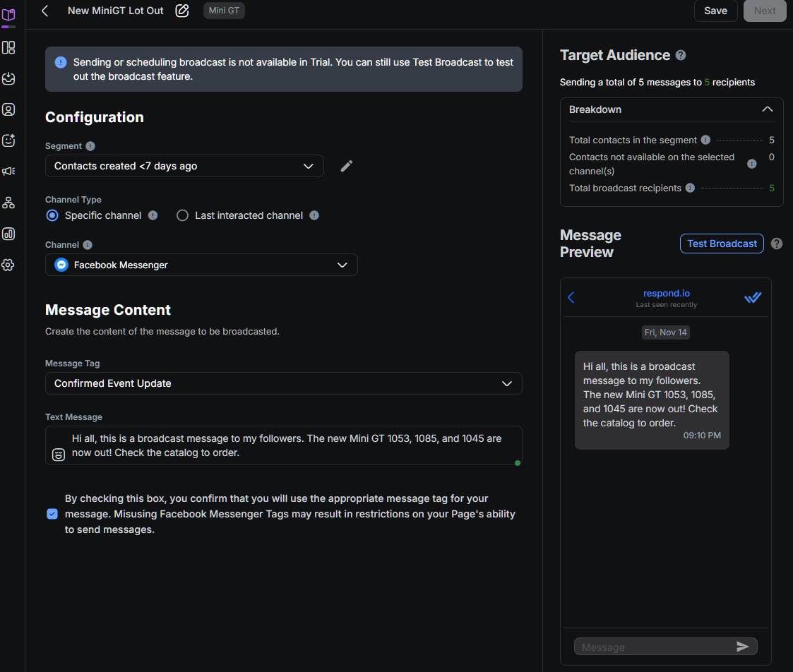View Reports via the bar chart icon
The height and width of the screenshot is (672, 793).
point(9,234)
